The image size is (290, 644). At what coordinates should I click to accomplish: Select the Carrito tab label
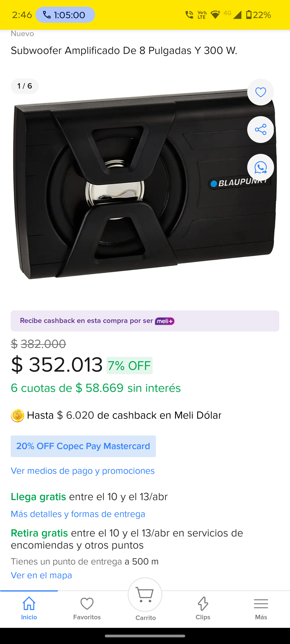[x=146, y=618]
